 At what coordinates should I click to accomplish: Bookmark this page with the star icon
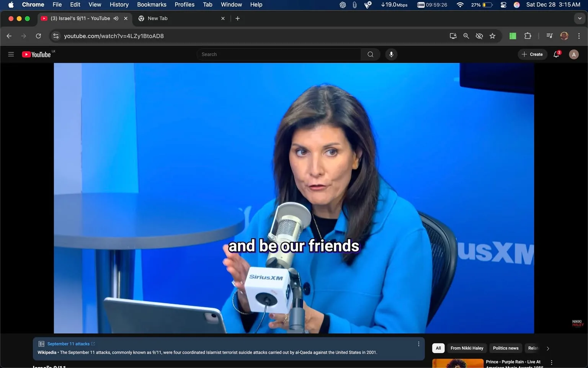pos(492,36)
